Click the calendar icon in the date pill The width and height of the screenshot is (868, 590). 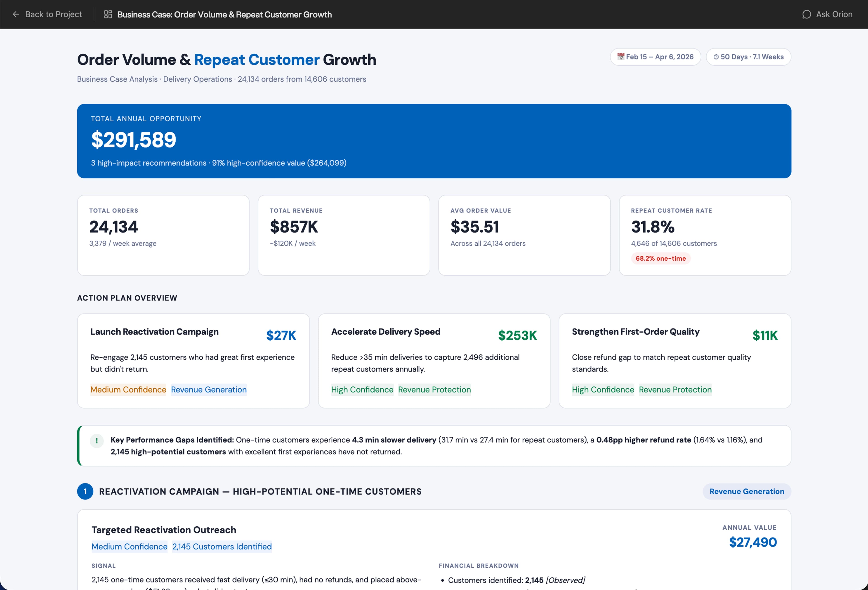pos(620,57)
